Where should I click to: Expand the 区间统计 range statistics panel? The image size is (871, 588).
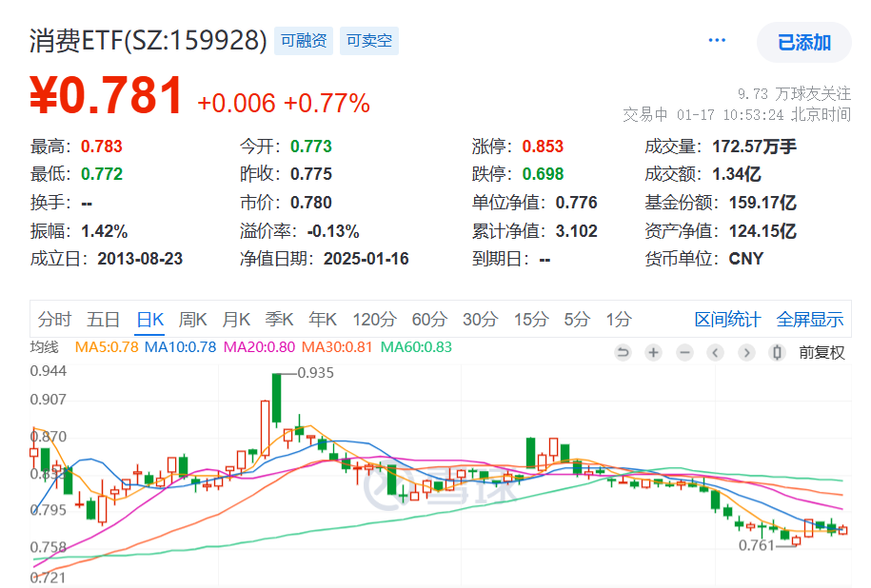[731, 319]
